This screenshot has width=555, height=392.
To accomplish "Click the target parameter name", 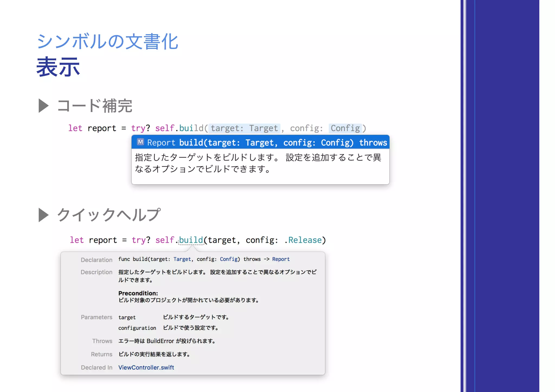I will pos(127,317).
